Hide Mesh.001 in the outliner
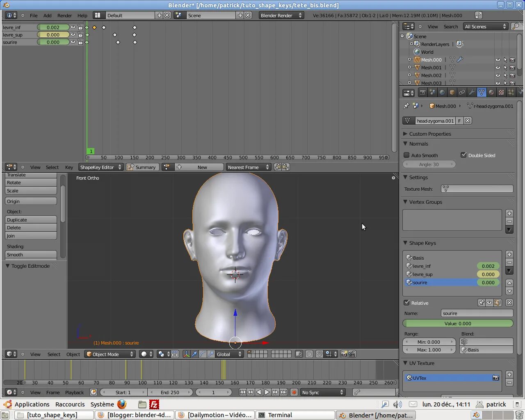Image resolution: width=525 pixels, height=420 pixels. [x=498, y=67]
